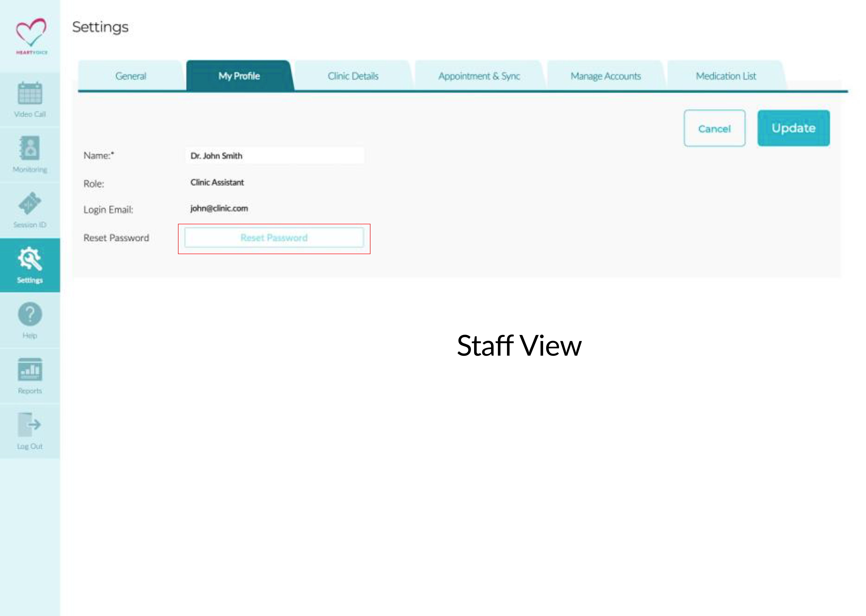The width and height of the screenshot is (866, 616).
Task: Click the Login Email label
Action: click(x=108, y=210)
